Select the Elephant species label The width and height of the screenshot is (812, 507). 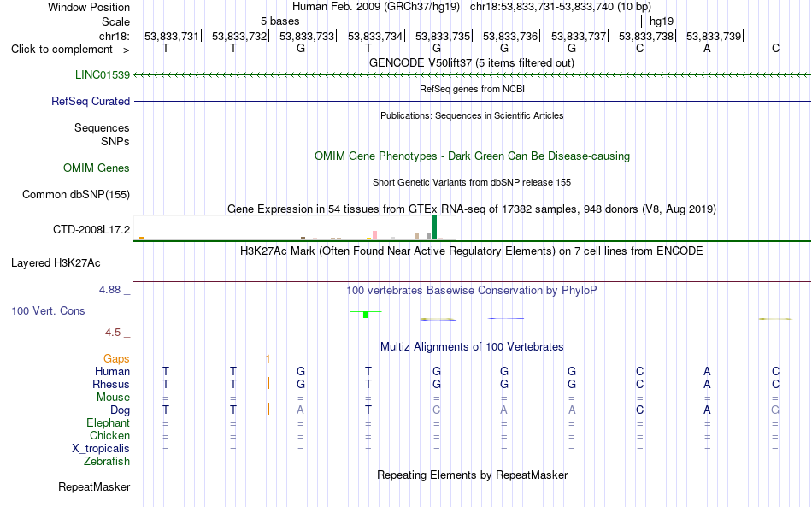pos(108,422)
